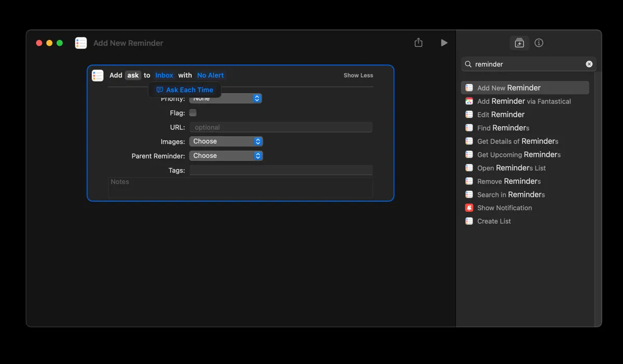The height and width of the screenshot is (364, 623).
Task: Select Ask Each Time popup option
Action: click(x=185, y=90)
